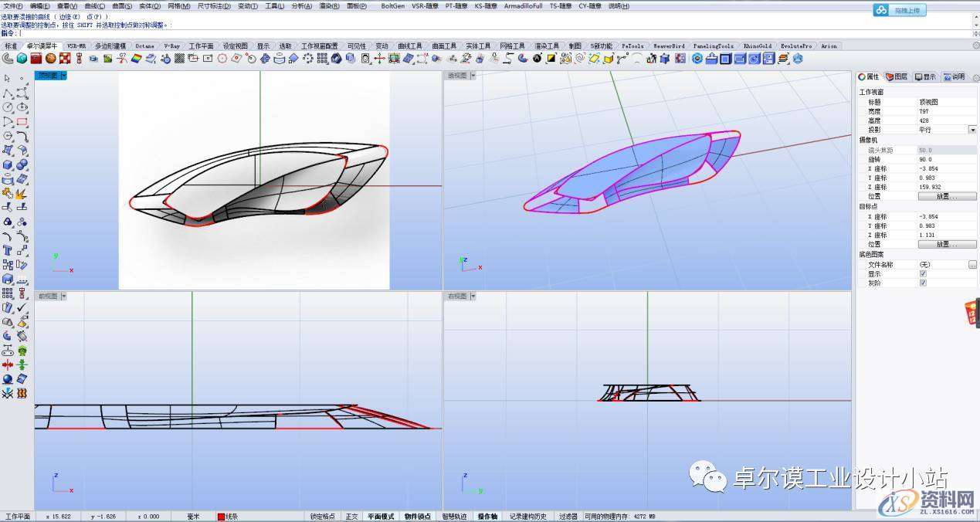Click the basketball icon in top toolbar
The width and height of the screenshot is (980, 522).
[50, 58]
